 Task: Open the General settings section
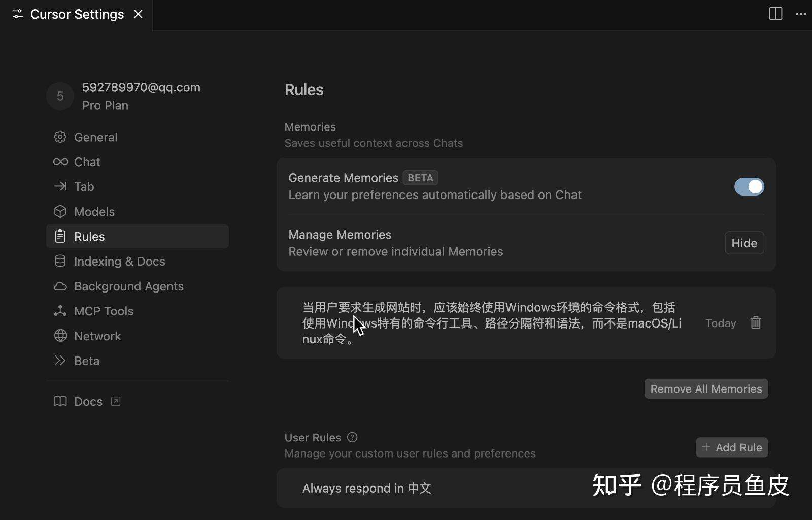[137, 137]
